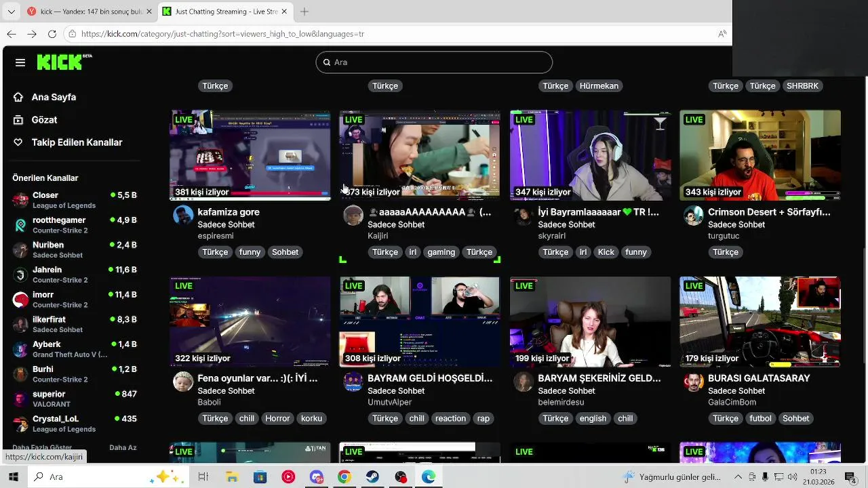Click Baboli's streamer avatar

coord(183,382)
